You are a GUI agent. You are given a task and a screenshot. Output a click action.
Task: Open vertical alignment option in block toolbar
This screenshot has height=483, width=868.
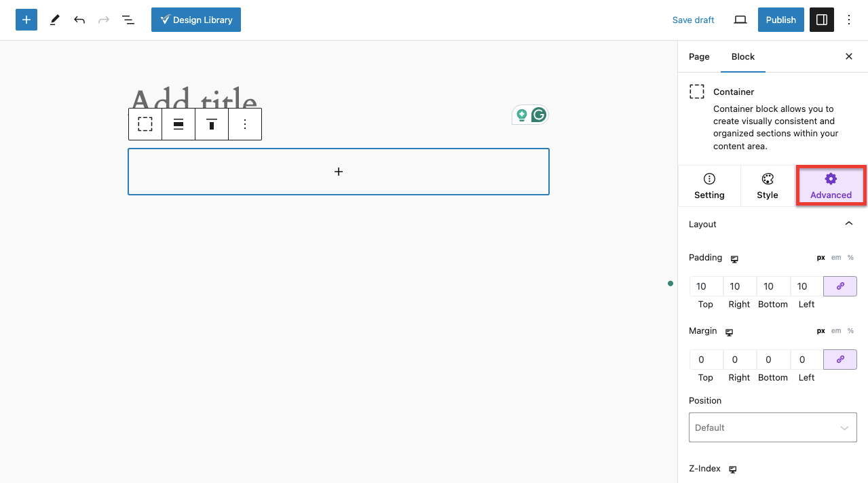tap(212, 124)
